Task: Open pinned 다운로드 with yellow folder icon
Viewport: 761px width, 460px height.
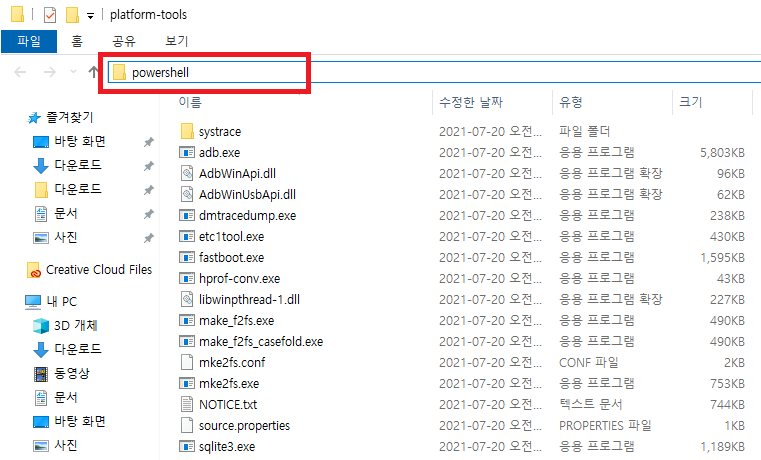Action: (x=78, y=189)
